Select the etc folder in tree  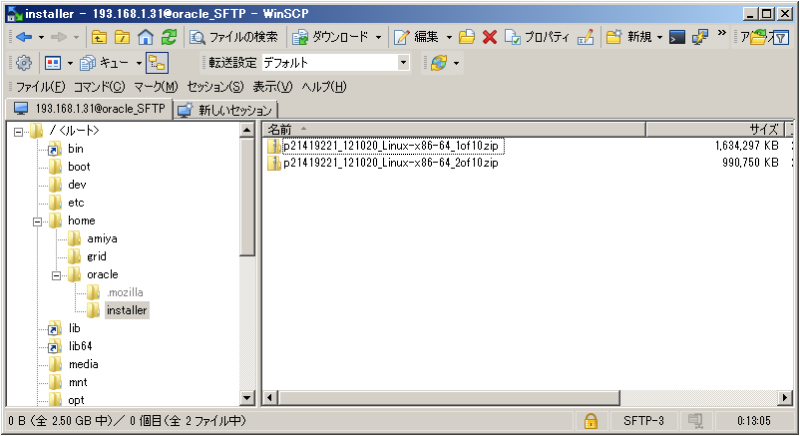click(x=76, y=203)
